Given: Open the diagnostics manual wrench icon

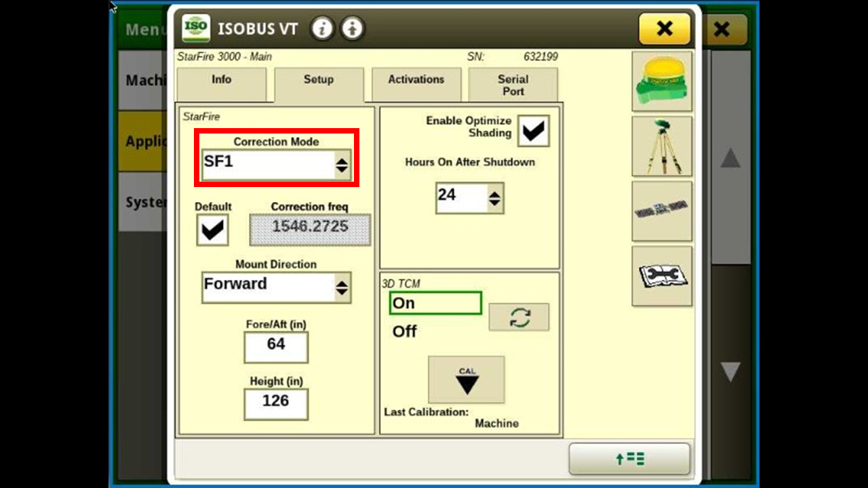Looking at the screenshot, I should pyautogui.click(x=662, y=276).
